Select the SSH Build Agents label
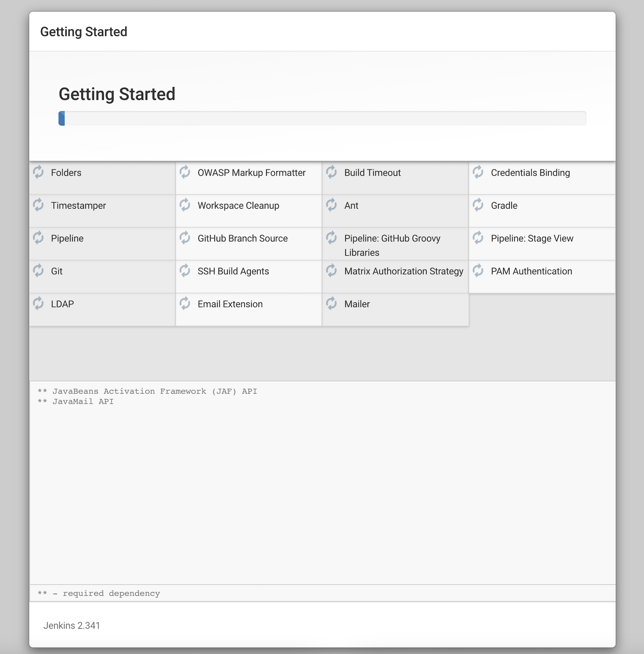644x654 pixels. tap(233, 271)
